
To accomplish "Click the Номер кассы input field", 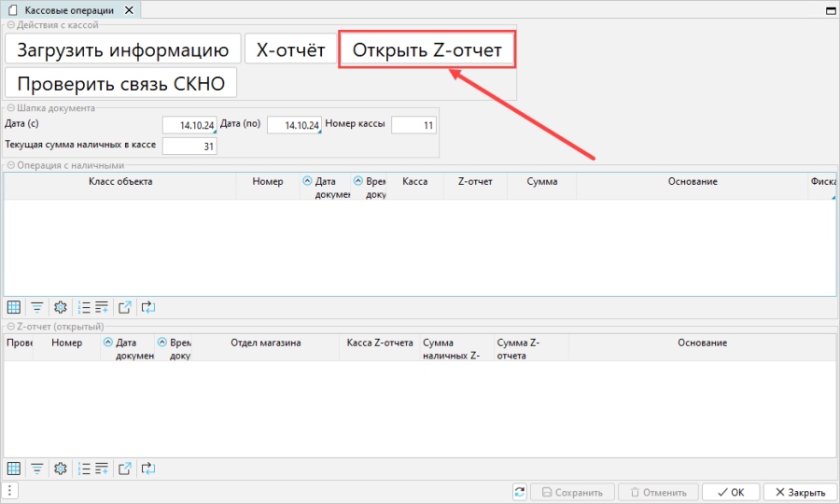I will [413, 125].
